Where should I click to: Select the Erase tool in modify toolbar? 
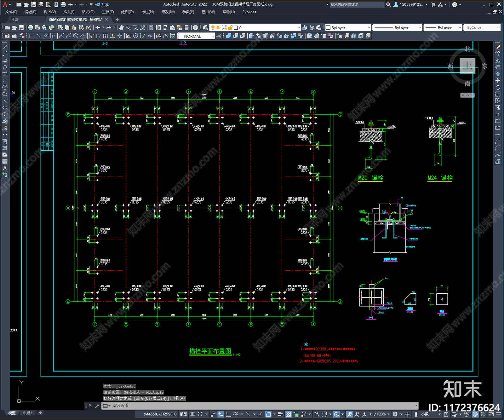498,47
